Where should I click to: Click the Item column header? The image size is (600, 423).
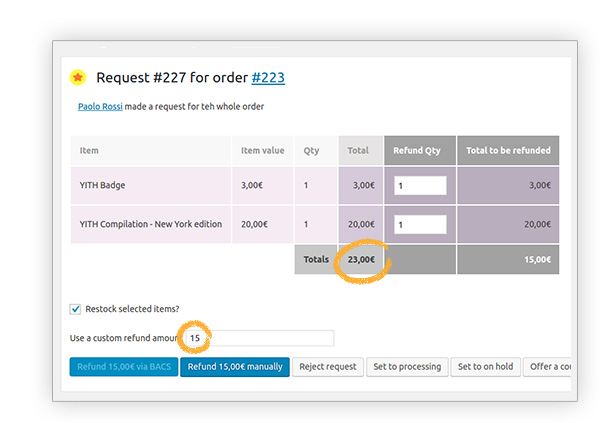tap(89, 151)
